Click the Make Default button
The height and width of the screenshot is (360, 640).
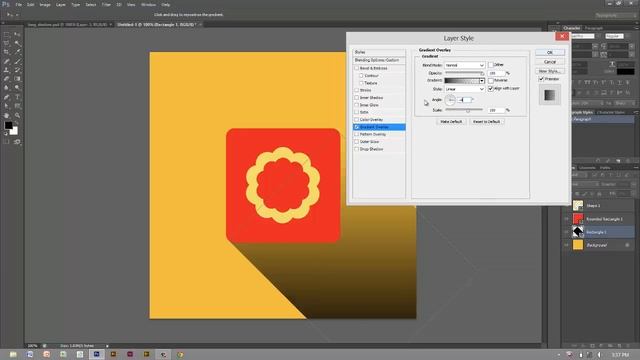[451, 122]
